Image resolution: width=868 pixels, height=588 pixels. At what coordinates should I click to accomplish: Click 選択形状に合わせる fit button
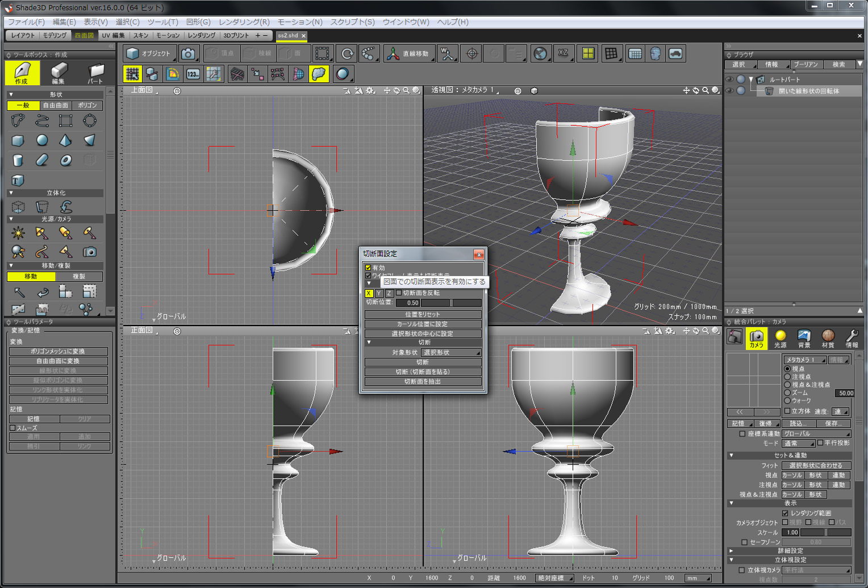tap(816, 466)
